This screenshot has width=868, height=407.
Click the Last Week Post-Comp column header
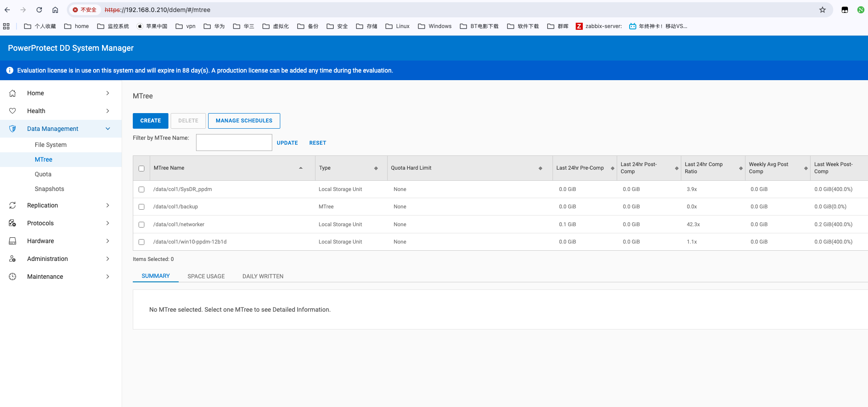click(839, 168)
